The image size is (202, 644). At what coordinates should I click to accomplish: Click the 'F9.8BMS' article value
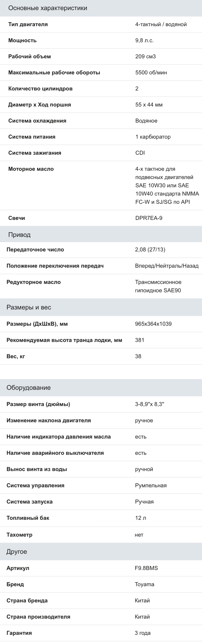(146, 568)
